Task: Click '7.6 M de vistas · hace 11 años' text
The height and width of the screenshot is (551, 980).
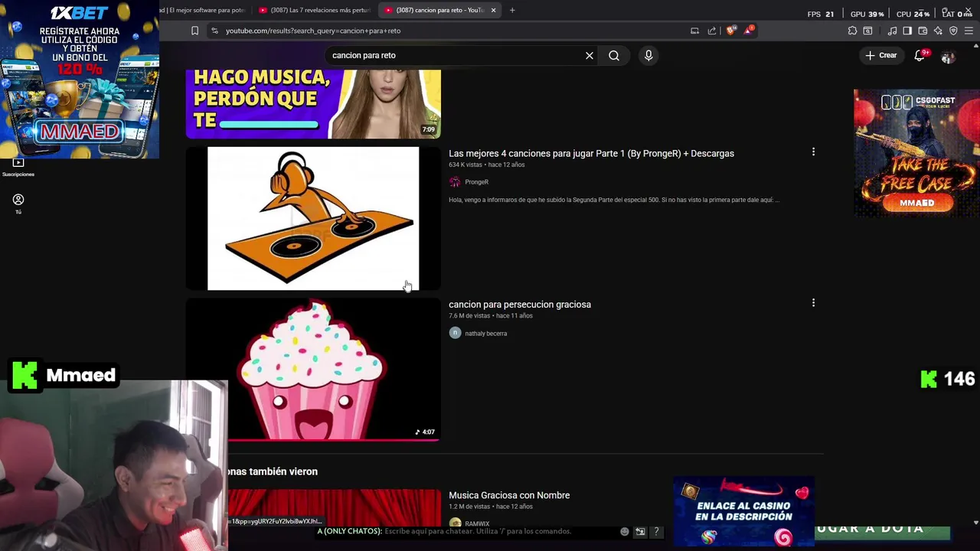Action: click(490, 315)
